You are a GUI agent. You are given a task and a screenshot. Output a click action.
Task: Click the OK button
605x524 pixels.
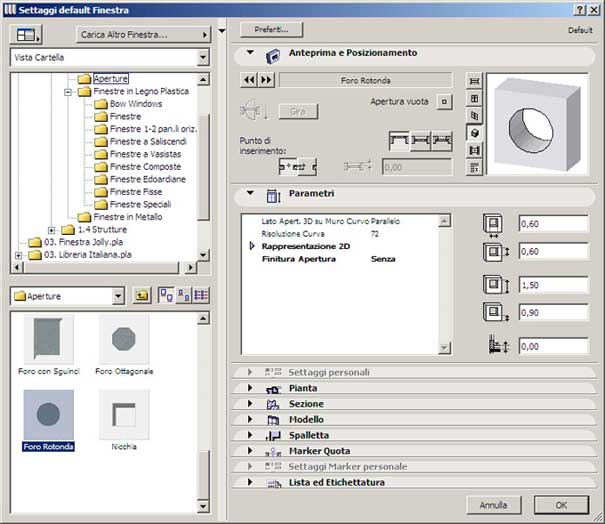click(561, 505)
